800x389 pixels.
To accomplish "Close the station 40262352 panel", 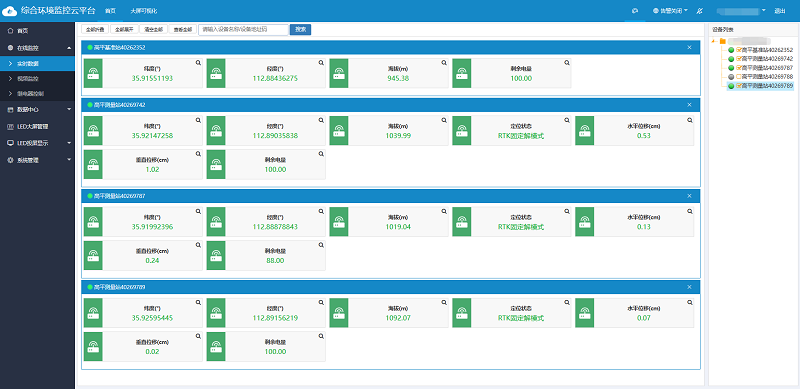I will [689, 47].
